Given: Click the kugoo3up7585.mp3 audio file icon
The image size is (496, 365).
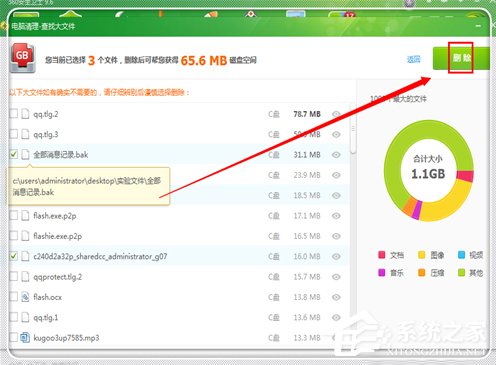Looking at the screenshot, I should tap(25, 338).
